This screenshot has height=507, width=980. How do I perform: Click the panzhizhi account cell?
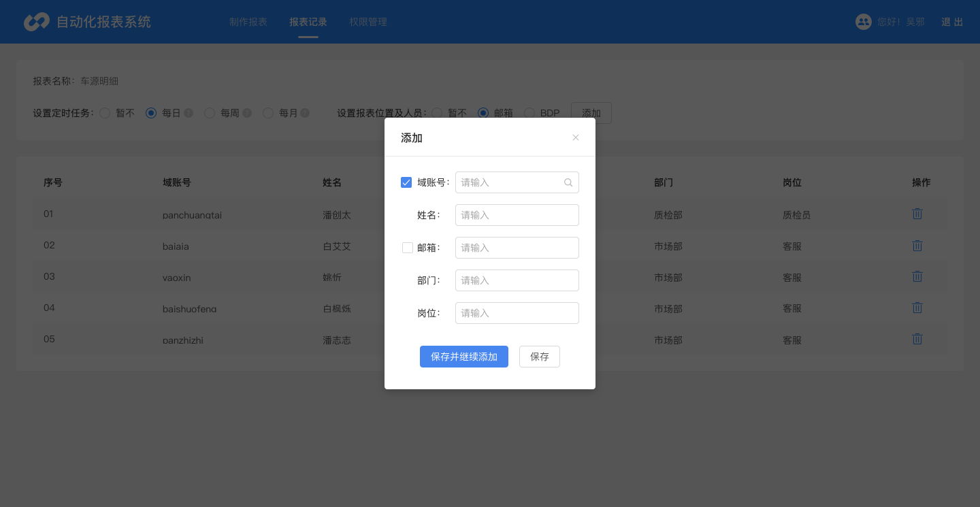183,340
